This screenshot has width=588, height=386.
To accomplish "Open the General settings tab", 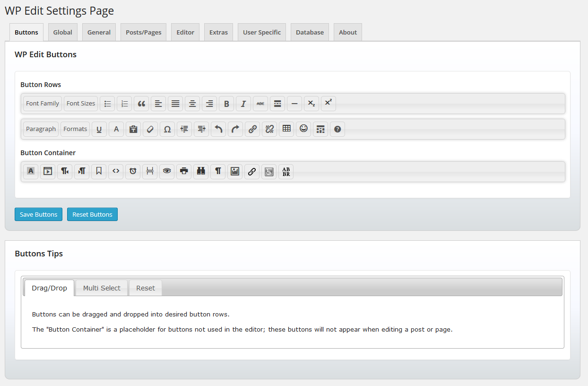I will [99, 32].
